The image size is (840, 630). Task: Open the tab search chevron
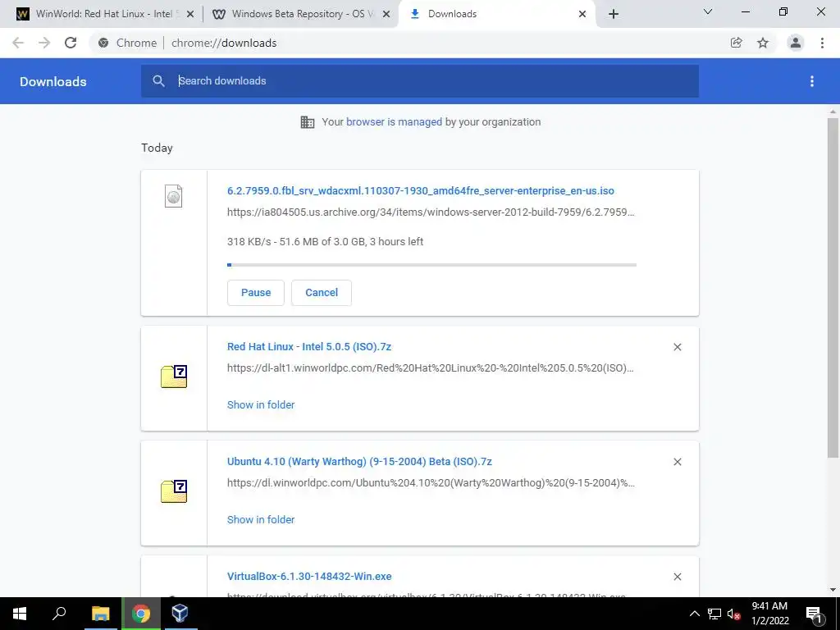tap(708, 11)
